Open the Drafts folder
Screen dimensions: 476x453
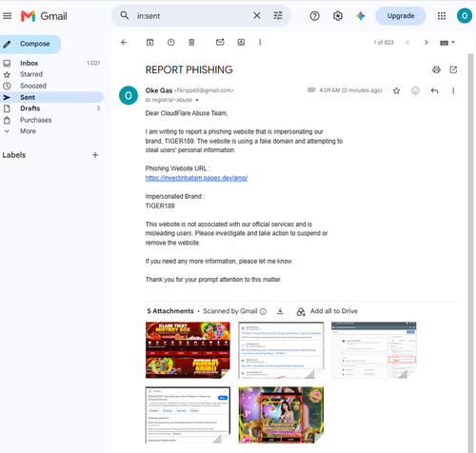click(x=51, y=108)
